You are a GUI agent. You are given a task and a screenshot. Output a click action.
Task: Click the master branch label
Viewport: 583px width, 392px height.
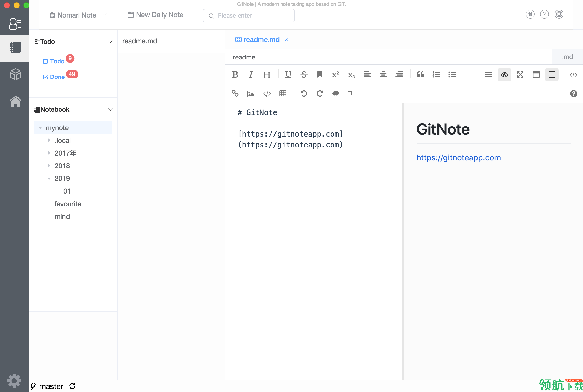click(x=51, y=386)
